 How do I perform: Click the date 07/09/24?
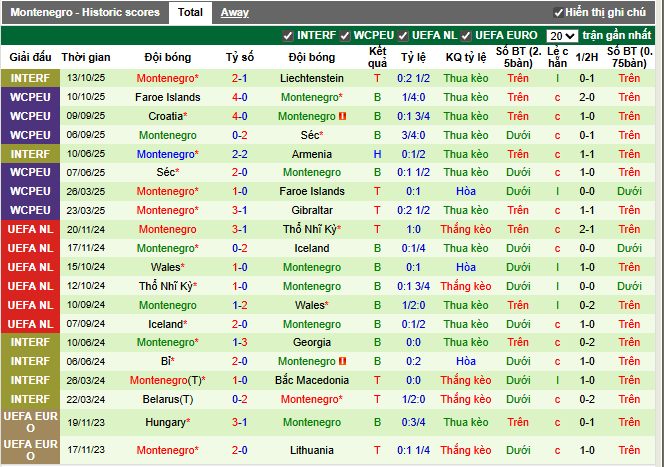(x=86, y=324)
